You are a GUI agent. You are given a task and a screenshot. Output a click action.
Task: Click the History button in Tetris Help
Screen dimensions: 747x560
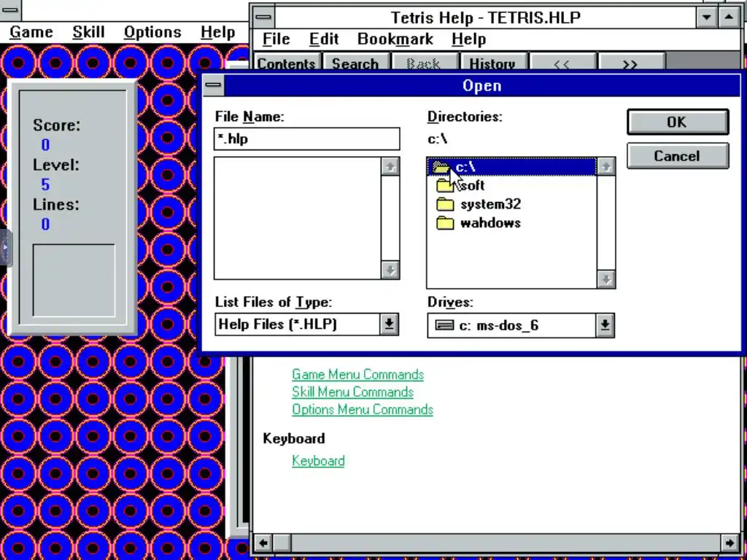(x=492, y=63)
